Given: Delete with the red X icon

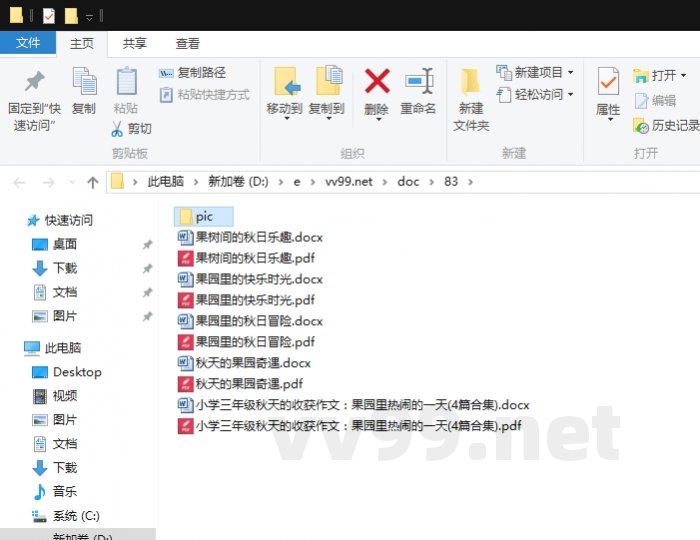Looking at the screenshot, I should [x=376, y=93].
